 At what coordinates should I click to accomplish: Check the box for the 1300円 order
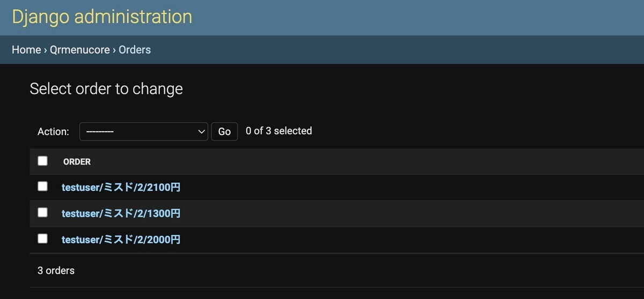pos(42,212)
